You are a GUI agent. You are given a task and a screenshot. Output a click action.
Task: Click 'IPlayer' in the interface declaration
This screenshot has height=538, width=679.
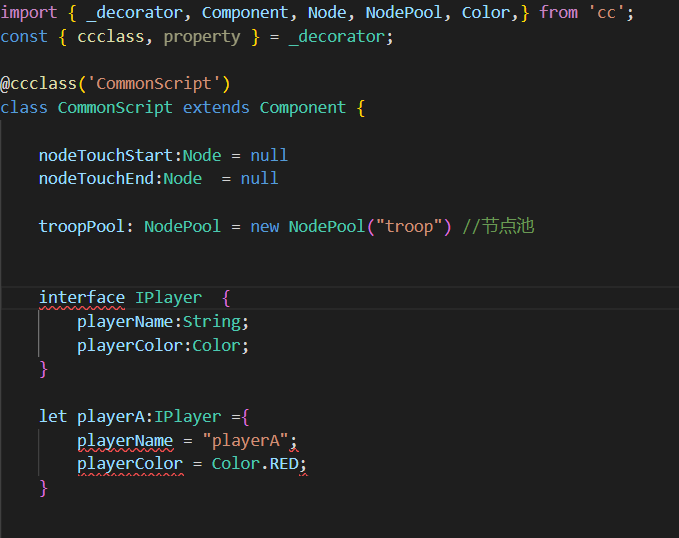click(x=168, y=298)
